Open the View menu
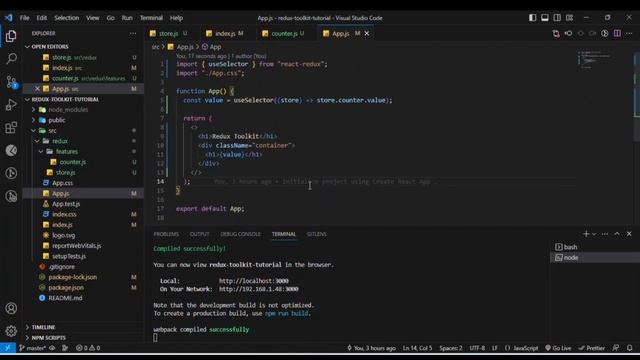 click(x=93, y=18)
